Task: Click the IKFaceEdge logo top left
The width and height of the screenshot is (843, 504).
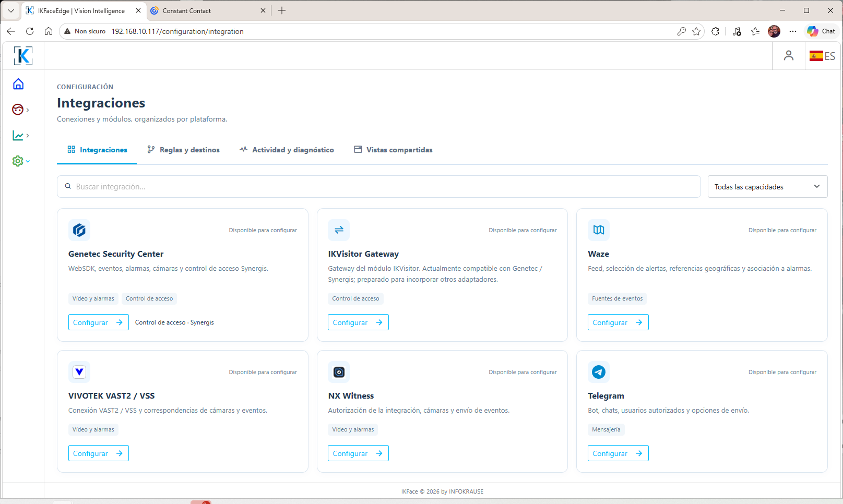Action: [23, 56]
